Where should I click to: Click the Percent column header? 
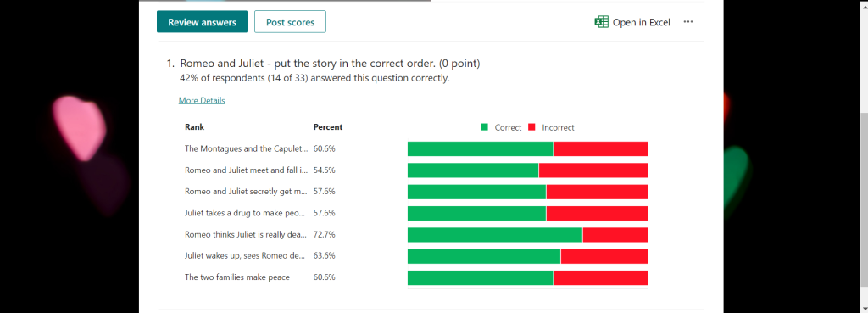(328, 127)
